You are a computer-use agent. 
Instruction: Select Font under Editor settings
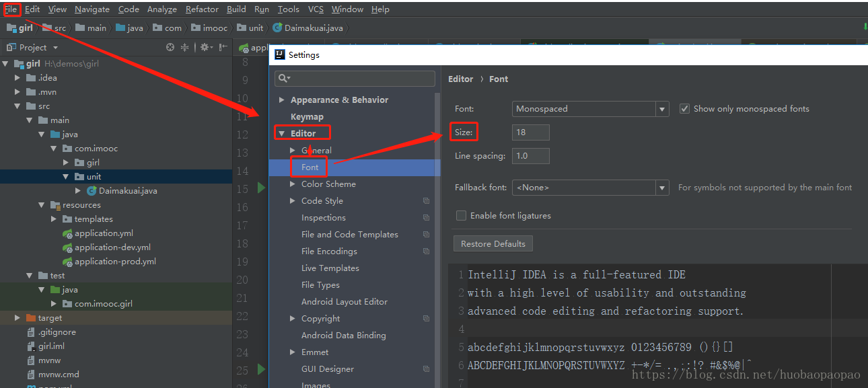tap(310, 167)
